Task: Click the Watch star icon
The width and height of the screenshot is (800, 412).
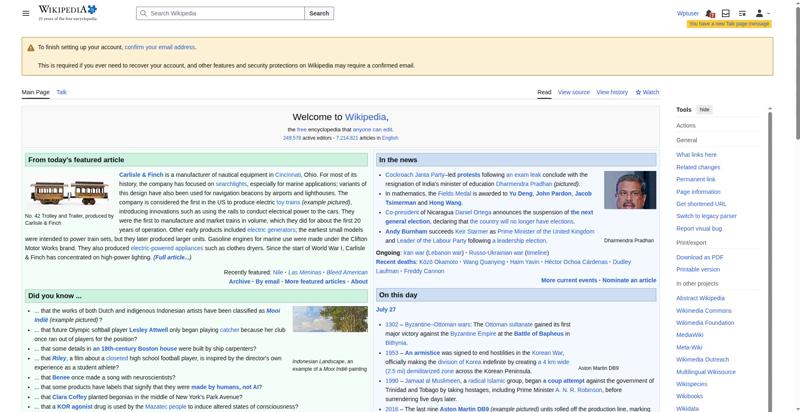Action: pos(638,92)
